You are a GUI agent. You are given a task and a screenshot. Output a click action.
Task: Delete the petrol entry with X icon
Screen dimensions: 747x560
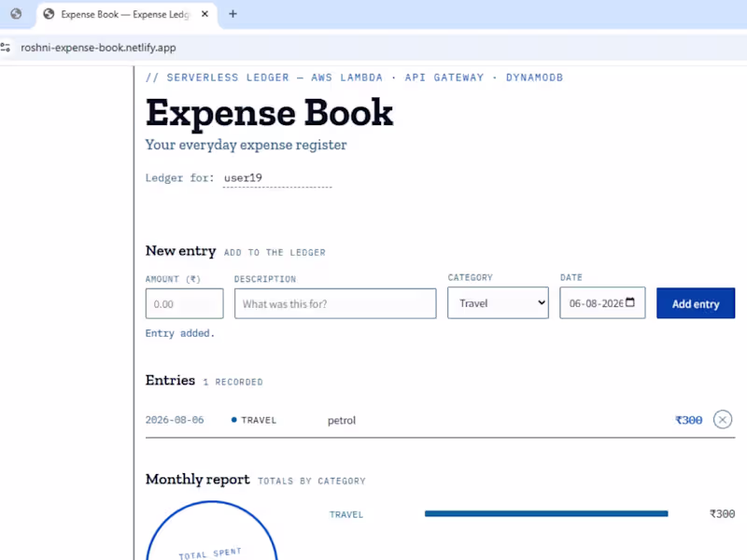tap(722, 419)
